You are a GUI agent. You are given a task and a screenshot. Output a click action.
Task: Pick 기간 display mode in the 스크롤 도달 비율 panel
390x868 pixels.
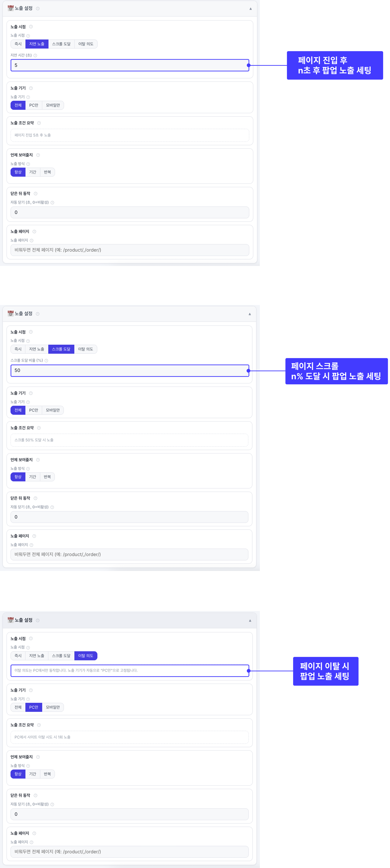coord(33,477)
